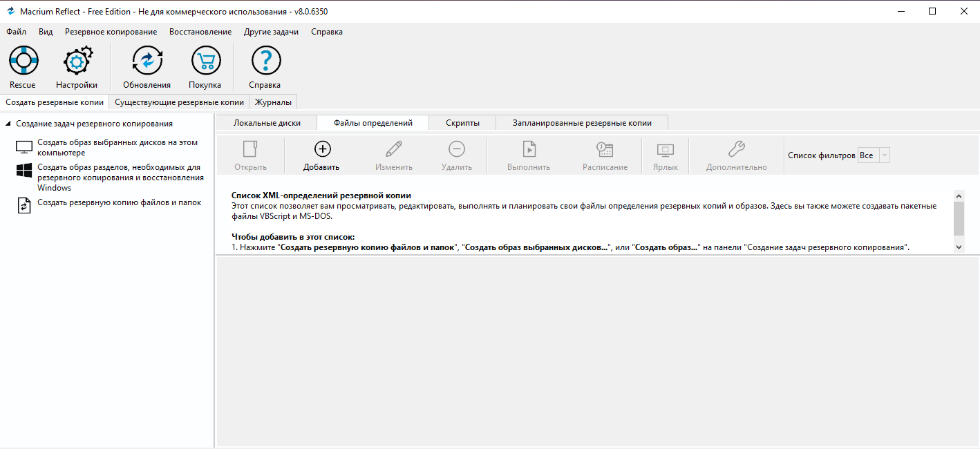Click the Выполнить run icon

click(x=529, y=149)
